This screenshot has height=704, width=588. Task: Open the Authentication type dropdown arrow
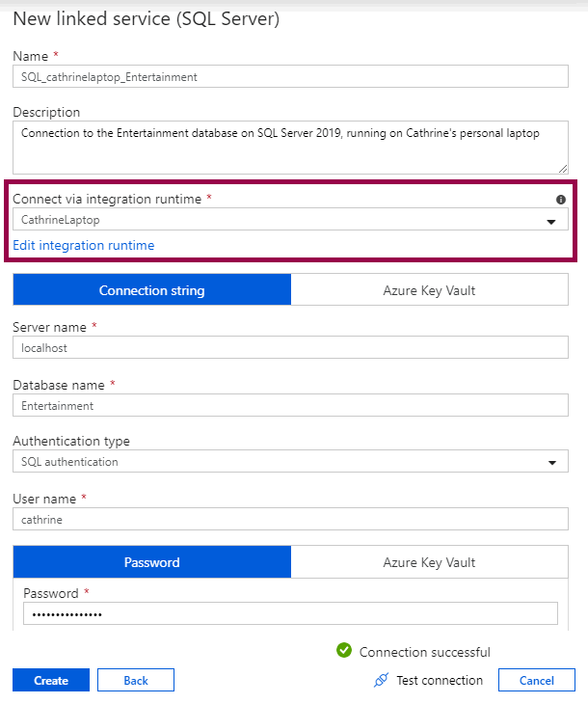point(551,463)
